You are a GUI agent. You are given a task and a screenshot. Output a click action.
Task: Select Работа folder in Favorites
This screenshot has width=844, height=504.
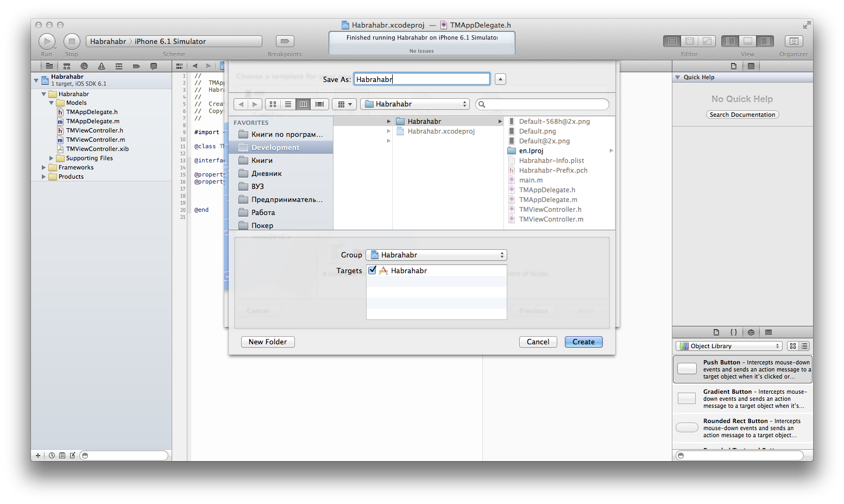click(281, 213)
